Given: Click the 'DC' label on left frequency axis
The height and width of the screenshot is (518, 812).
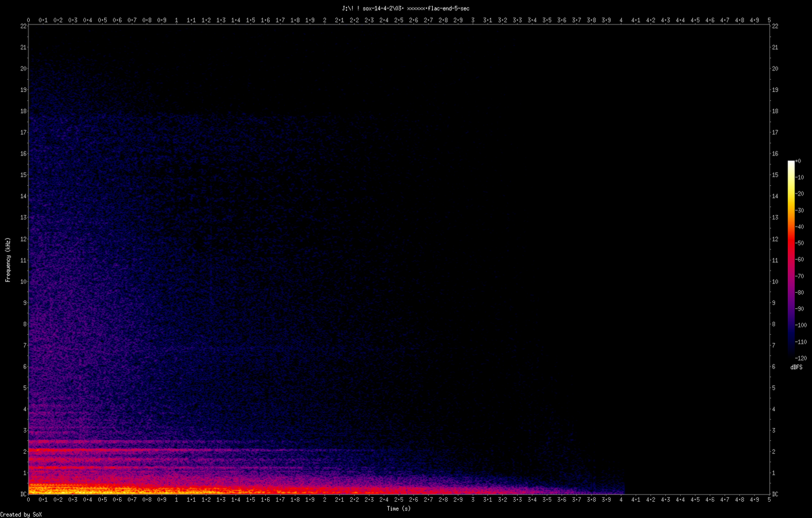Looking at the screenshot, I should (x=23, y=493).
